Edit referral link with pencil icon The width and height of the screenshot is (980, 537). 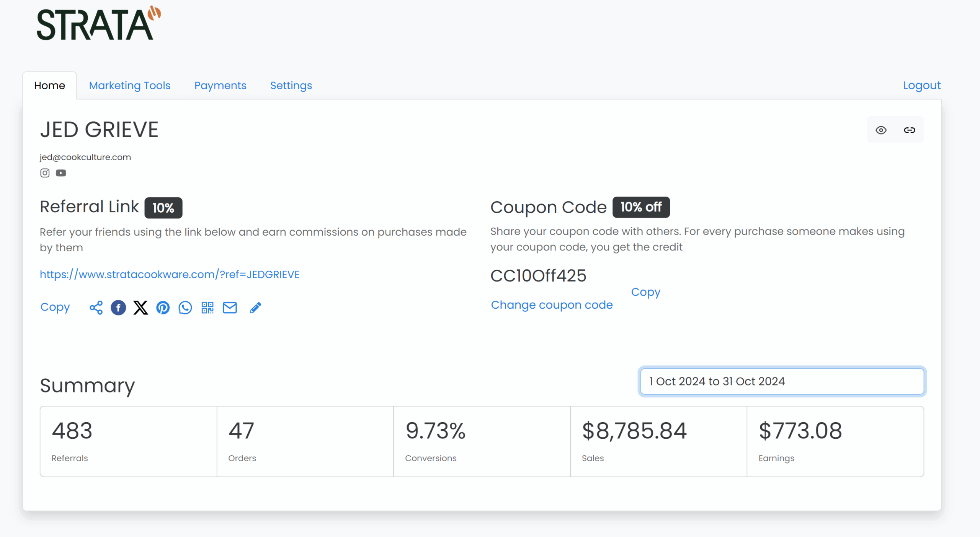coord(256,308)
